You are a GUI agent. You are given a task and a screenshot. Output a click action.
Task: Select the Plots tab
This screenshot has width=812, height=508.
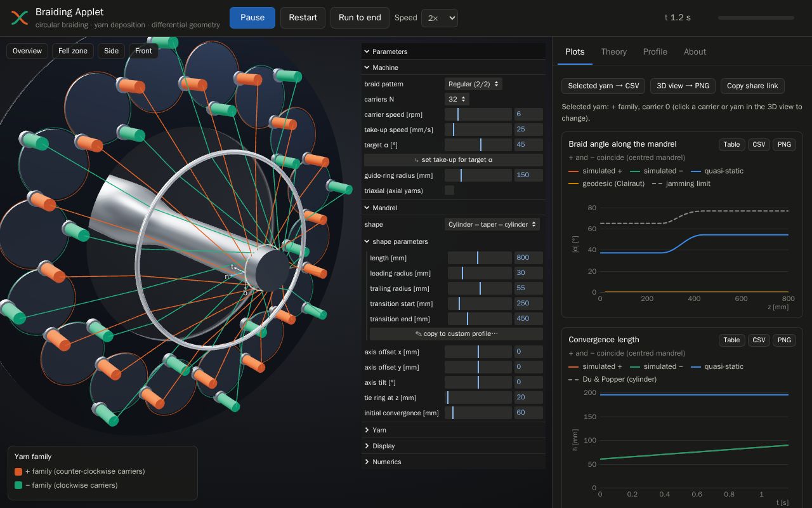(x=575, y=52)
